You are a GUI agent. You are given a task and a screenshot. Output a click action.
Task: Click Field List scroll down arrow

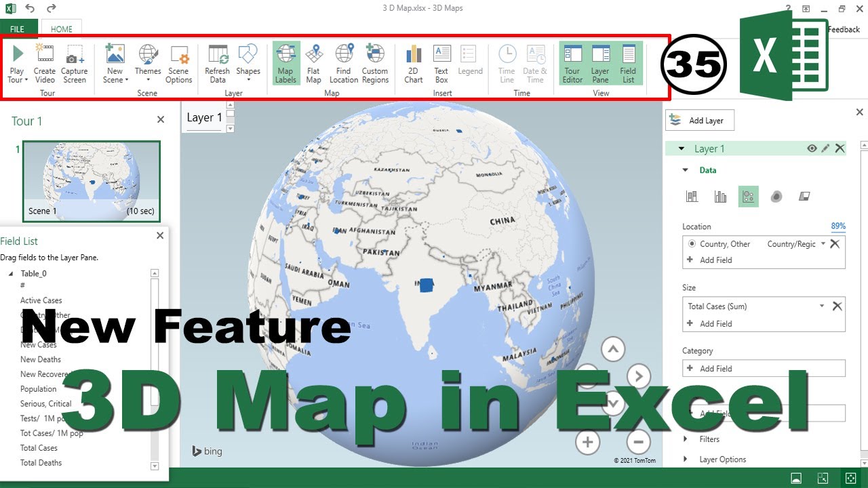[155, 466]
